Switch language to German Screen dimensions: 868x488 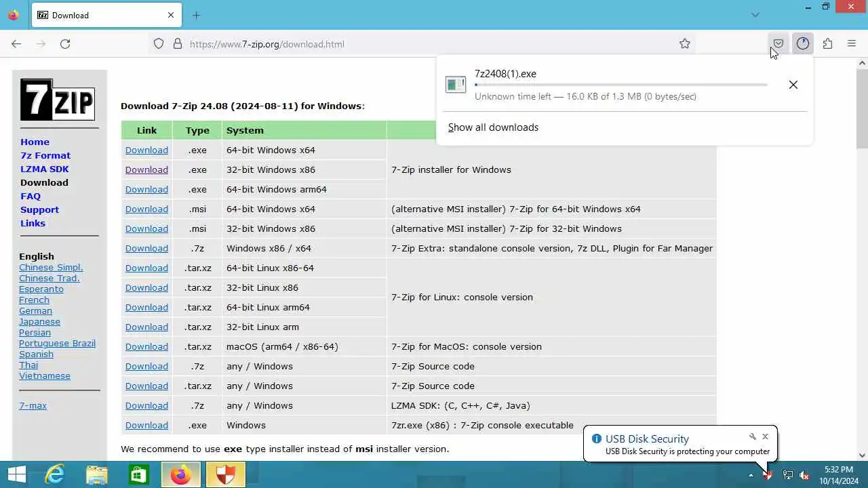35,310
